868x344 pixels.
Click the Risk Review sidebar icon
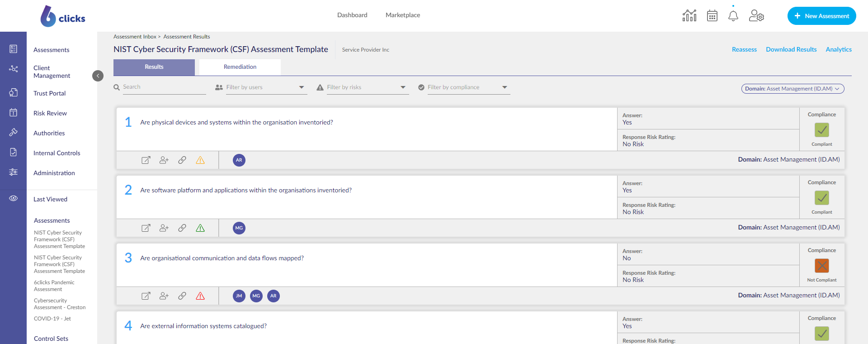point(14,112)
